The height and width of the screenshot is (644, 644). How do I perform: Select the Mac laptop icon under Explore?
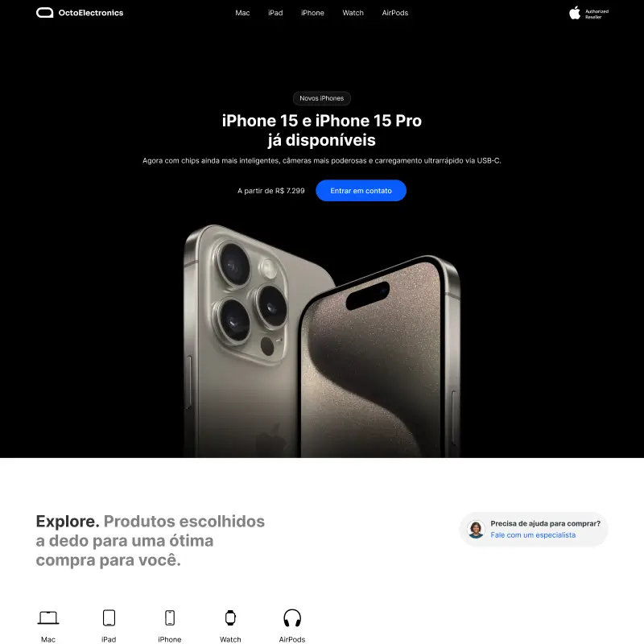point(48,617)
